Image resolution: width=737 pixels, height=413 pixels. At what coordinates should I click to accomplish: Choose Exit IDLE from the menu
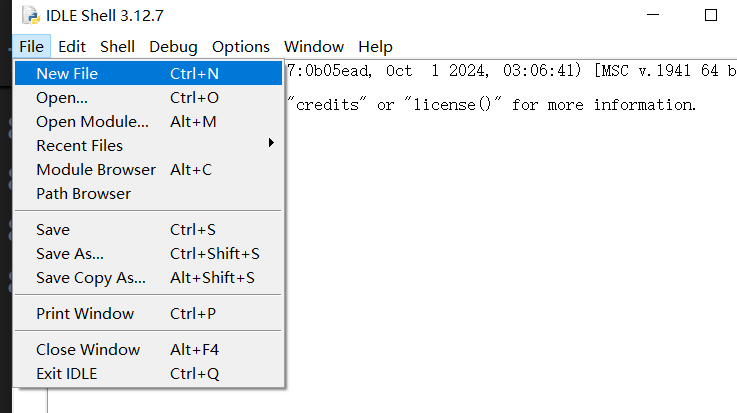coord(67,373)
